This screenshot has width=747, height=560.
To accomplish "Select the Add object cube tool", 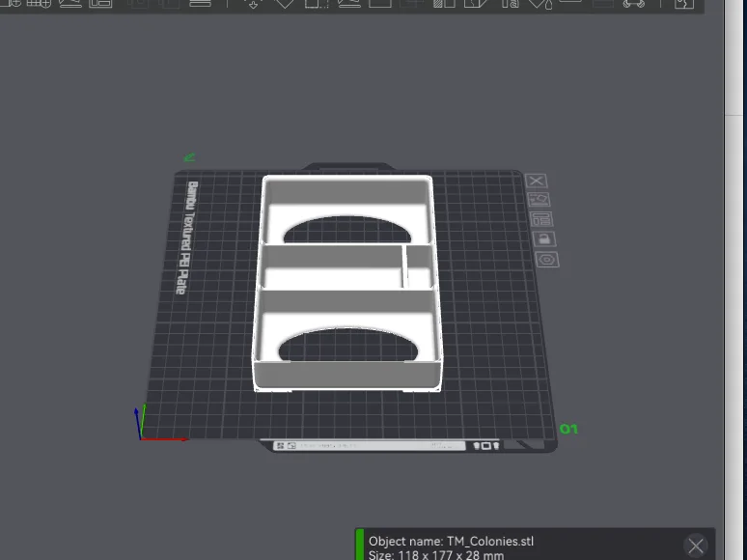I will pyautogui.click(x=11, y=3).
